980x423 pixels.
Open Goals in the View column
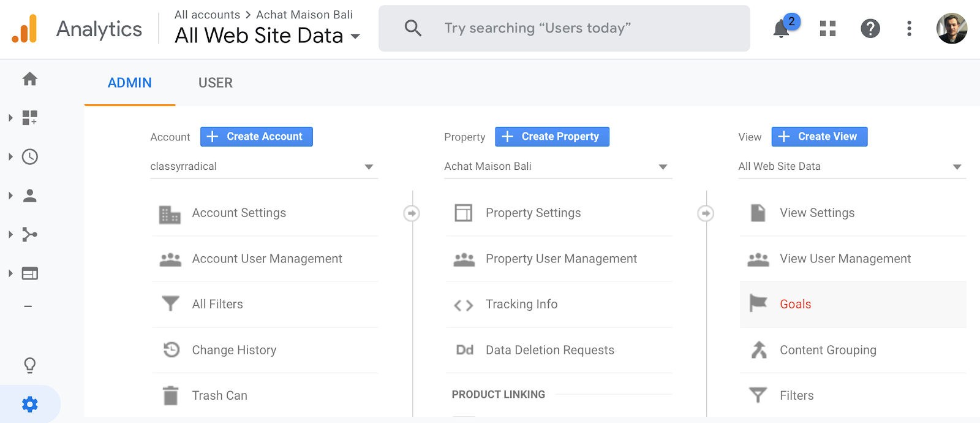click(853, 305)
